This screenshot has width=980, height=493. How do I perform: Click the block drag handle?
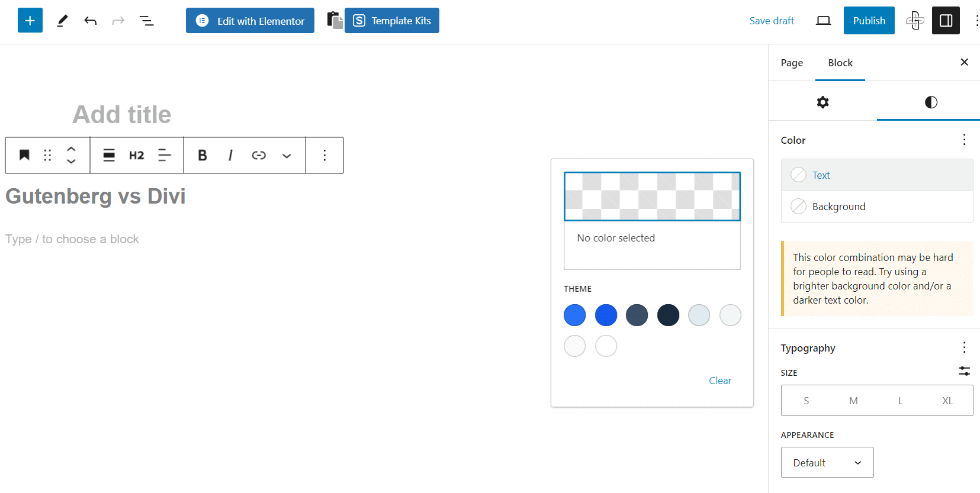coord(47,155)
